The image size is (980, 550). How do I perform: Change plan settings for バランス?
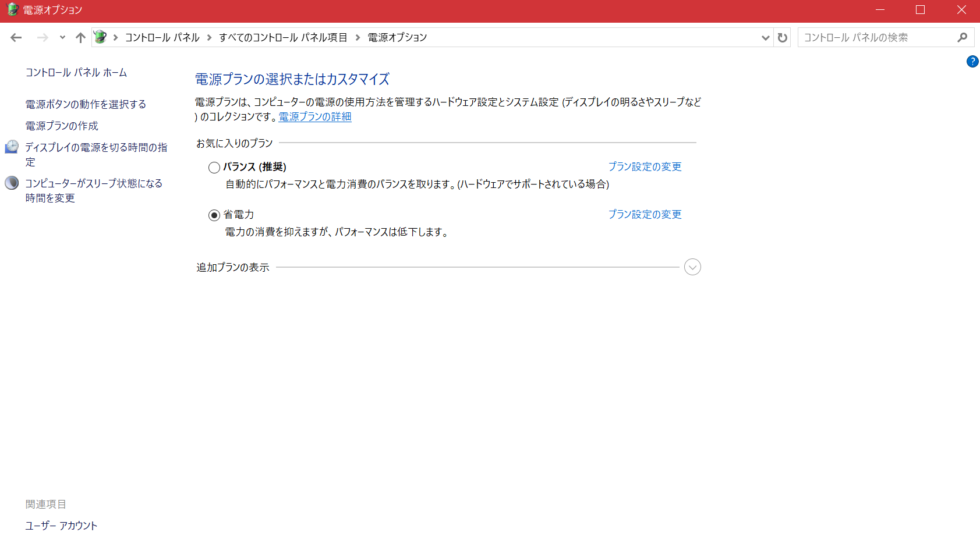(x=645, y=167)
